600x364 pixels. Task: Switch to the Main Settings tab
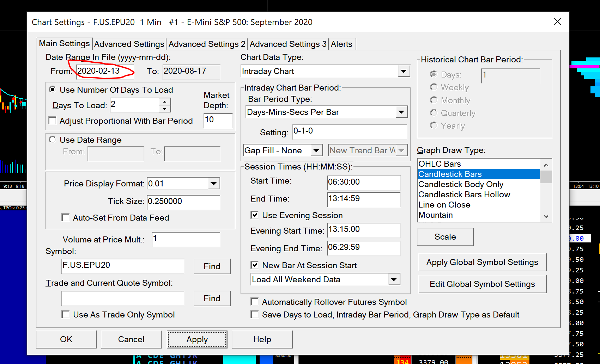[x=64, y=43]
